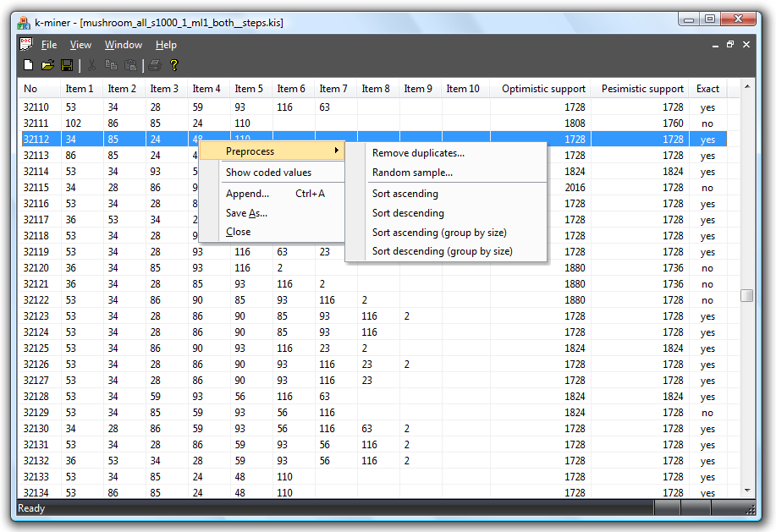Viewport: 776px width, 532px height.
Task: Open the Window menu
Action: tap(124, 45)
